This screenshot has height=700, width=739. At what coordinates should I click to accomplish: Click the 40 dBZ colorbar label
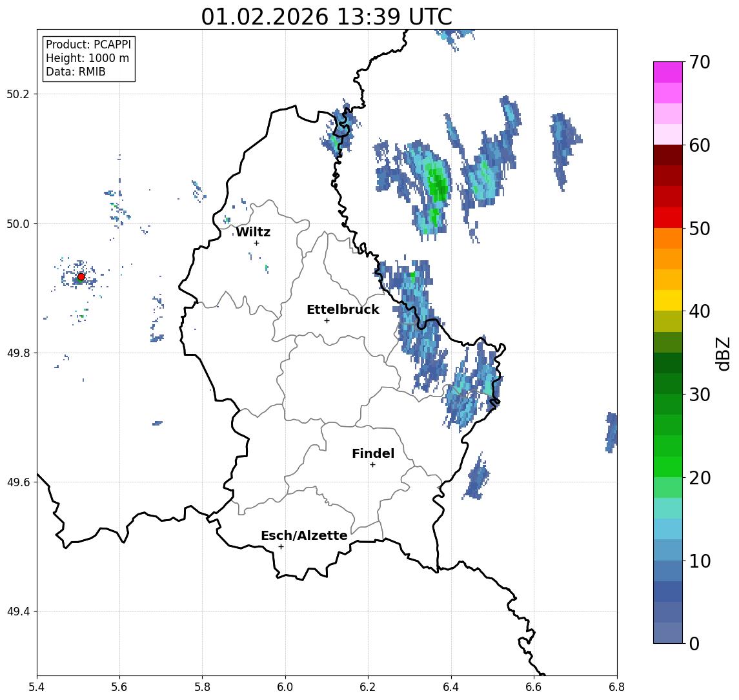click(x=700, y=311)
